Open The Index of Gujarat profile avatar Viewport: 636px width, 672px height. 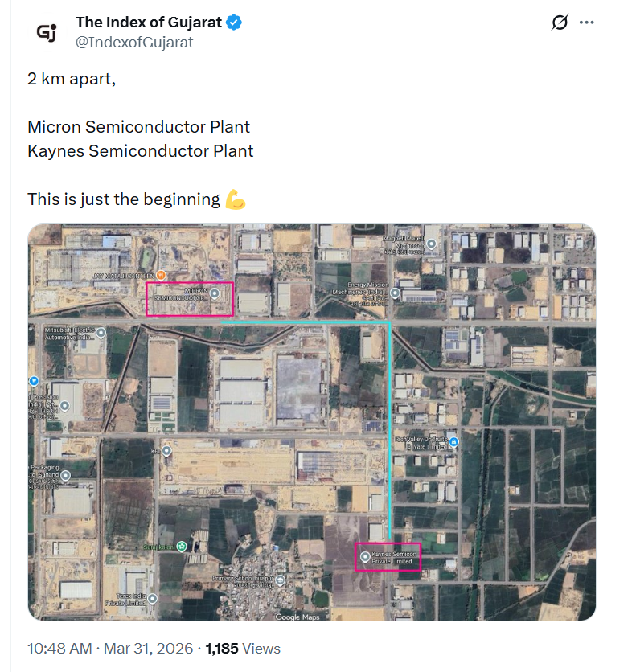pyautogui.click(x=46, y=32)
